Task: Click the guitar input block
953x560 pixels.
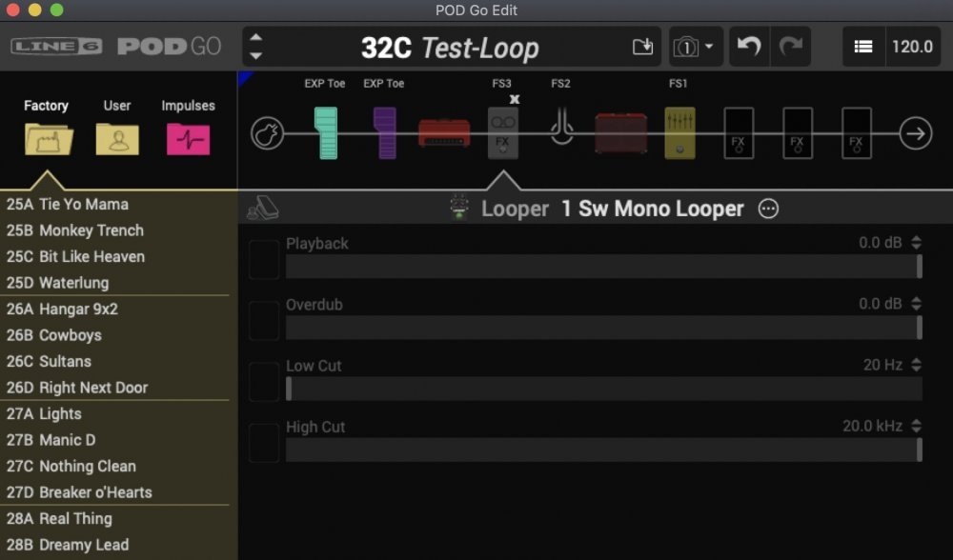Action: 267,133
